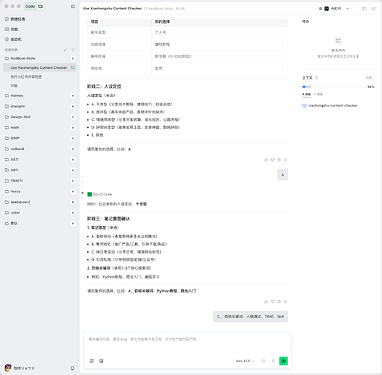382x375 pixels.
Task: Click thumbs-down icon under persona question
Action: tap(272, 160)
